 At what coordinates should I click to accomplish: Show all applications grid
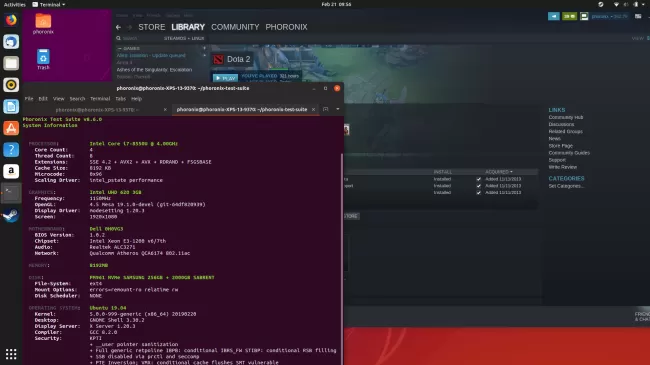pyautogui.click(x=11, y=354)
